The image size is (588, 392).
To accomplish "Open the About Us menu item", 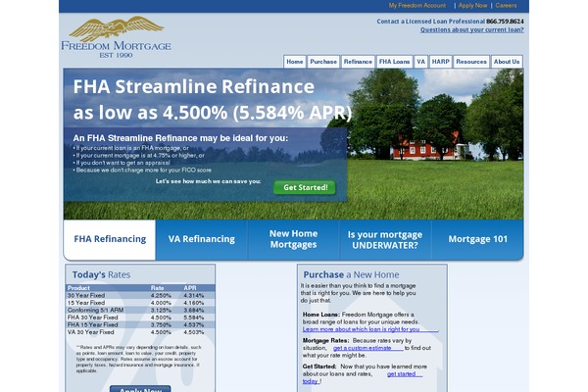I will (507, 62).
